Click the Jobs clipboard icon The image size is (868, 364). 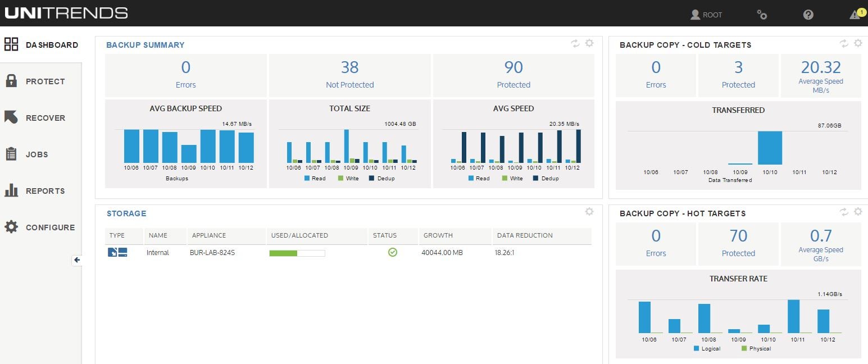pyautogui.click(x=11, y=154)
